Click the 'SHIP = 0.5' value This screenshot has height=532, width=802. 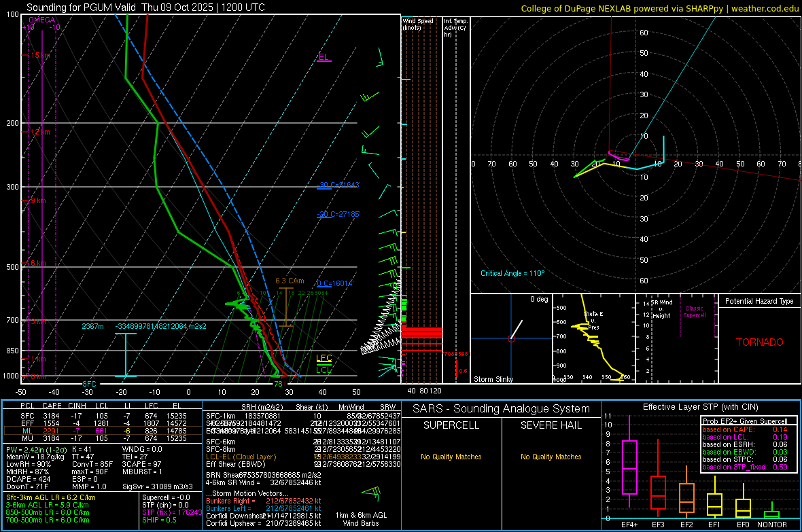159,520
